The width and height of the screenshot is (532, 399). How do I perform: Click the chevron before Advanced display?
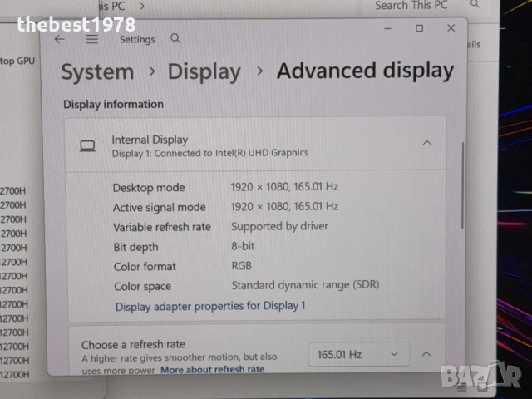click(259, 71)
